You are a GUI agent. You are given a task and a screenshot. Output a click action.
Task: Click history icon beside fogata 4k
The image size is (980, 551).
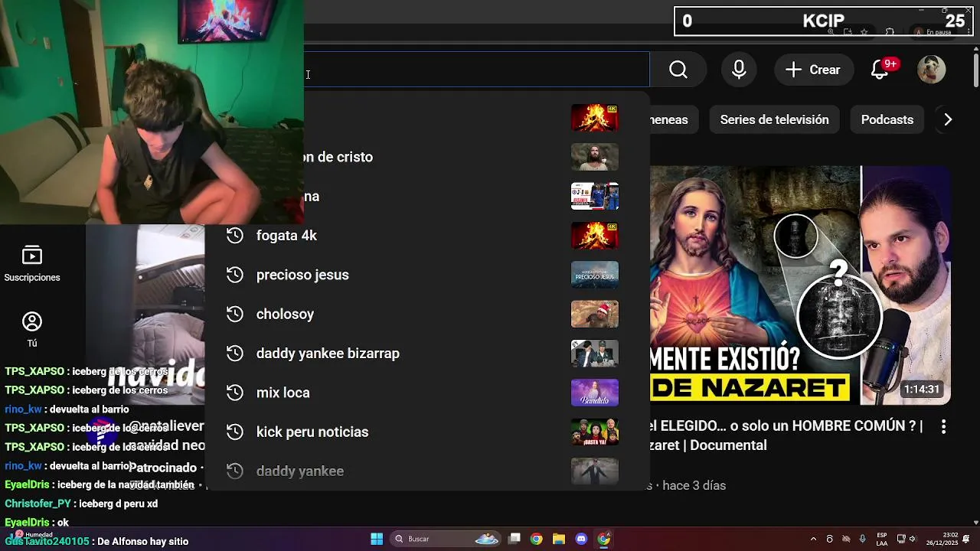235,236
